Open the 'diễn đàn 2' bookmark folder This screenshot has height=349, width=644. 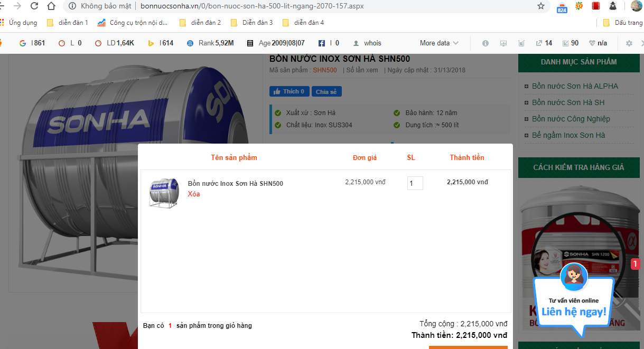[200, 23]
